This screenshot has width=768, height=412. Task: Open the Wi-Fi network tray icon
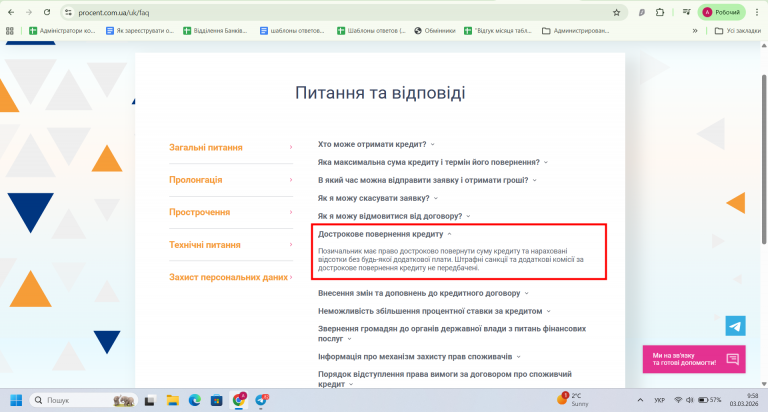pos(678,400)
